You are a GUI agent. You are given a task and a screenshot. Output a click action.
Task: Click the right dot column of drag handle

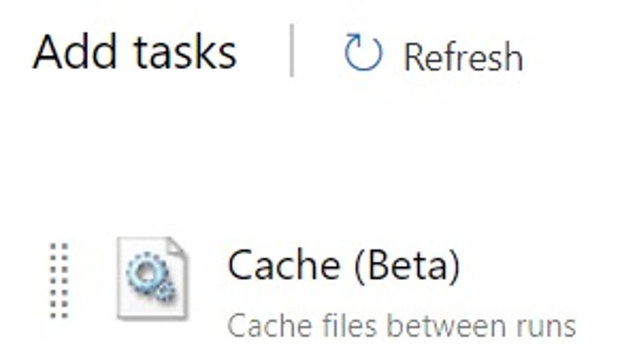pyautogui.click(x=64, y=280)
